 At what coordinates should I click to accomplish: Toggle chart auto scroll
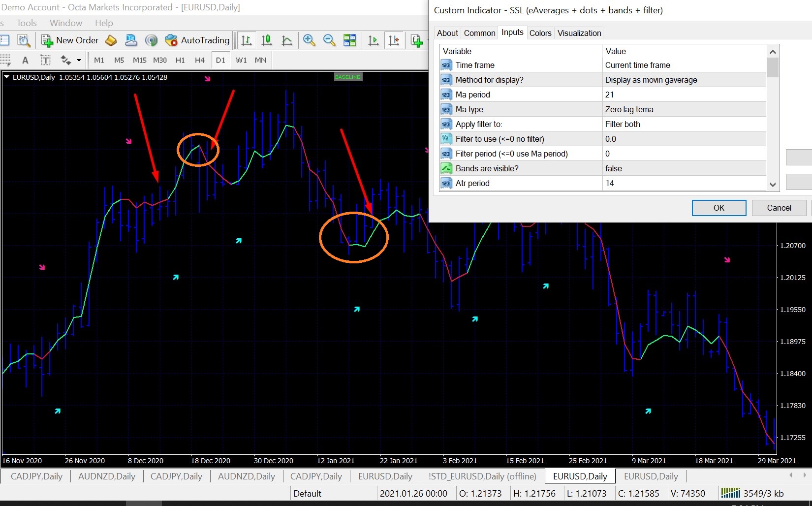(x=373, y=40)
